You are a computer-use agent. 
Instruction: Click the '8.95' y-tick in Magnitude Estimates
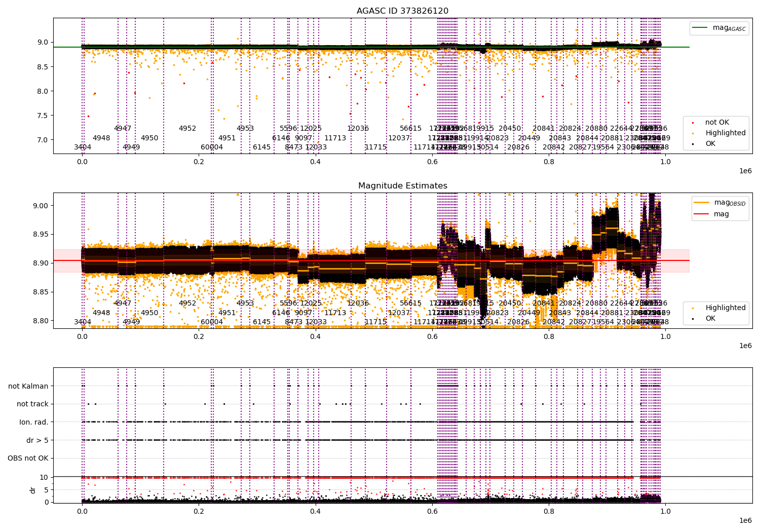tap(41, 235)
